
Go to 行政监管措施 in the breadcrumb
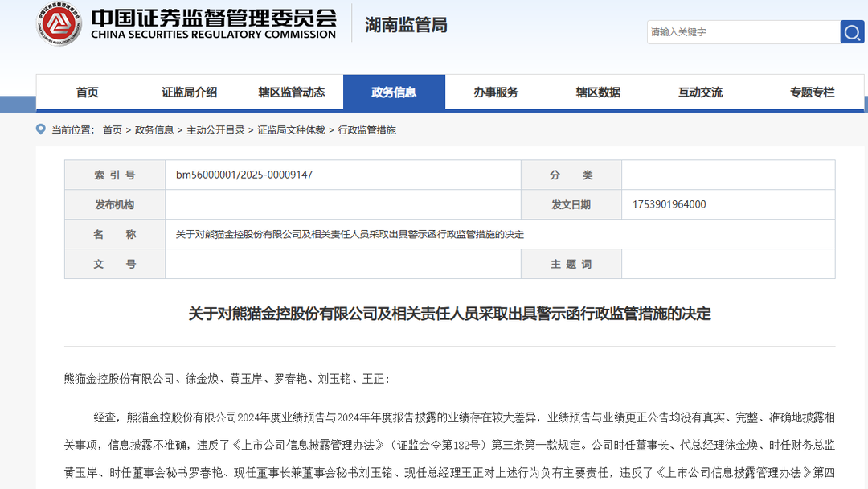(367, 130)
